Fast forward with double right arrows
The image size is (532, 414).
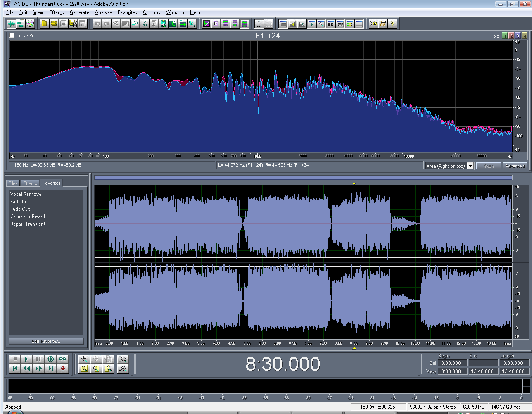(38, 368)
